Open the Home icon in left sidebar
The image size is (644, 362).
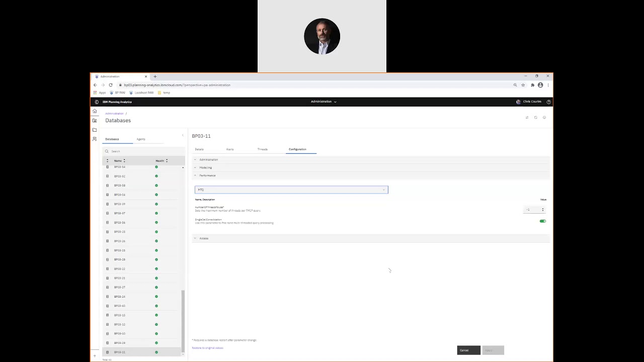click(x=95, y=111)
